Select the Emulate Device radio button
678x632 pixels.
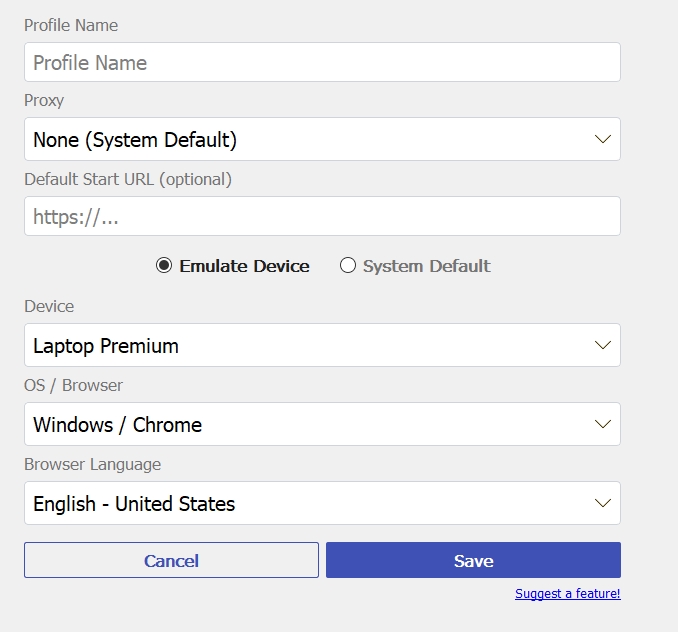(x=164, y=265)
